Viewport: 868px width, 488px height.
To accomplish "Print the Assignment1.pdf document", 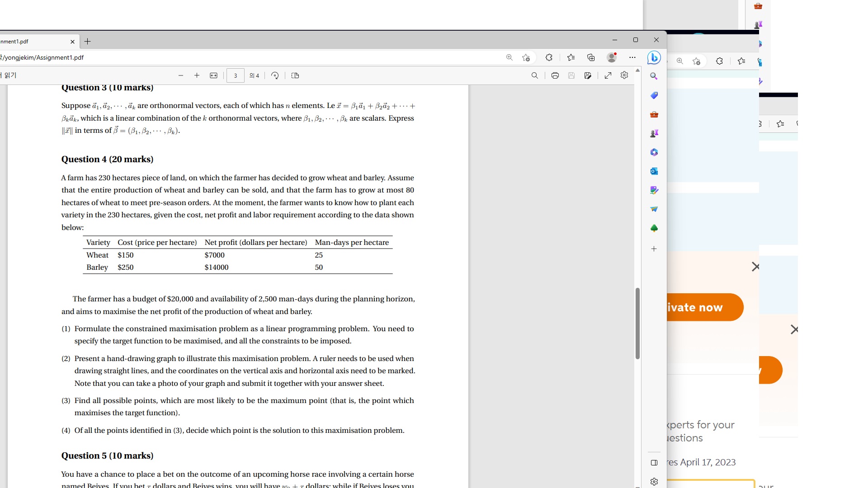I will coord(555,75).
